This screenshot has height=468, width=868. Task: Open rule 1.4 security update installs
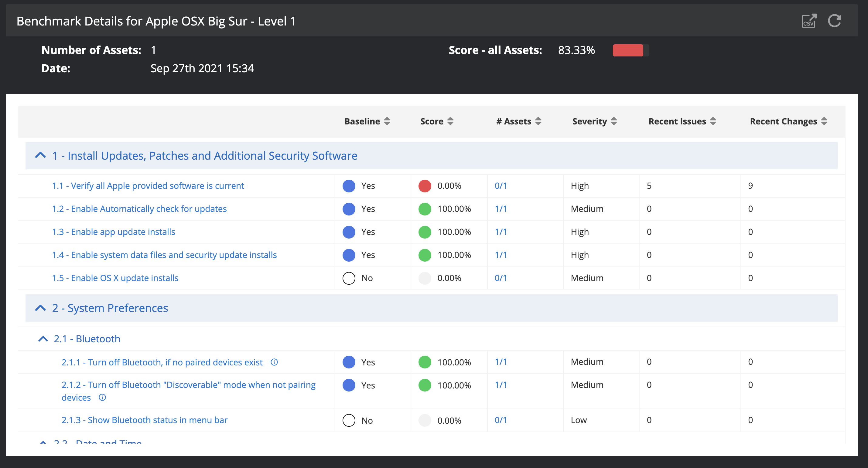(x=164, y=255)
